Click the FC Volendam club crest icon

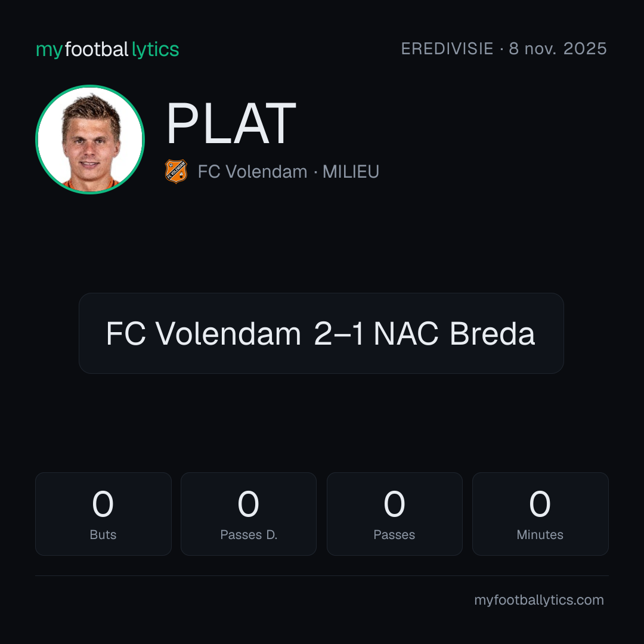click(176, 171)
